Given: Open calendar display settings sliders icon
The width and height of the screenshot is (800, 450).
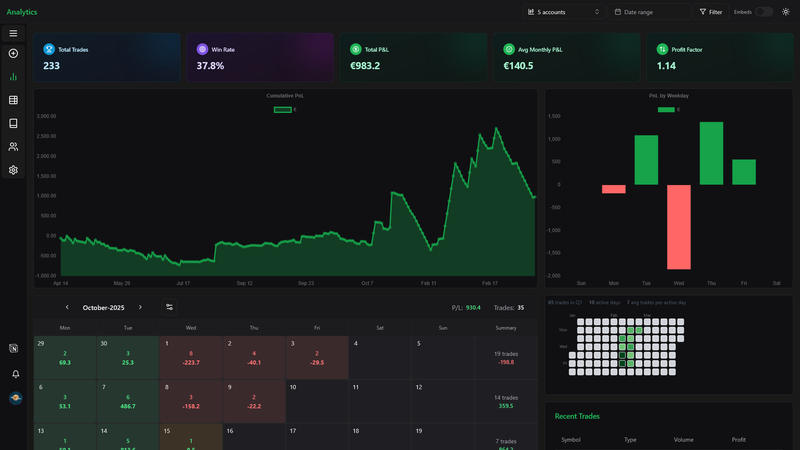Looking at the screenshot, I should [x=169, y=307].
